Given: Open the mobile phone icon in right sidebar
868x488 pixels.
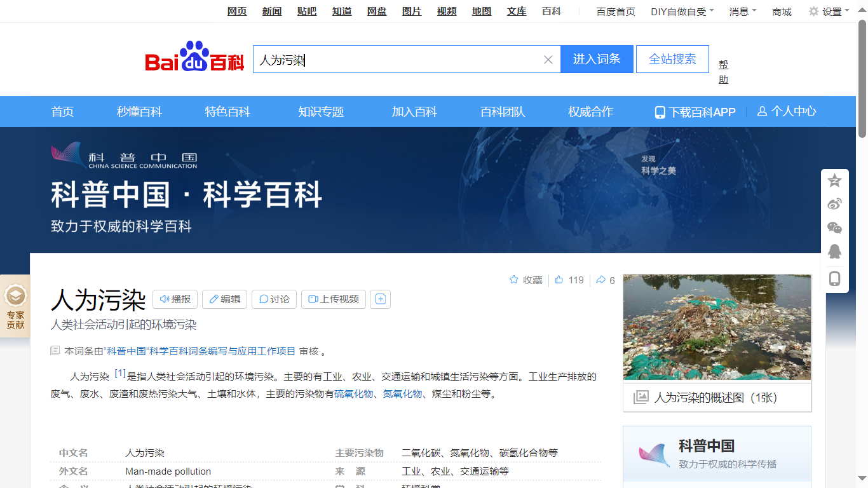Looking at the screenshot, I should coord(835,278).
